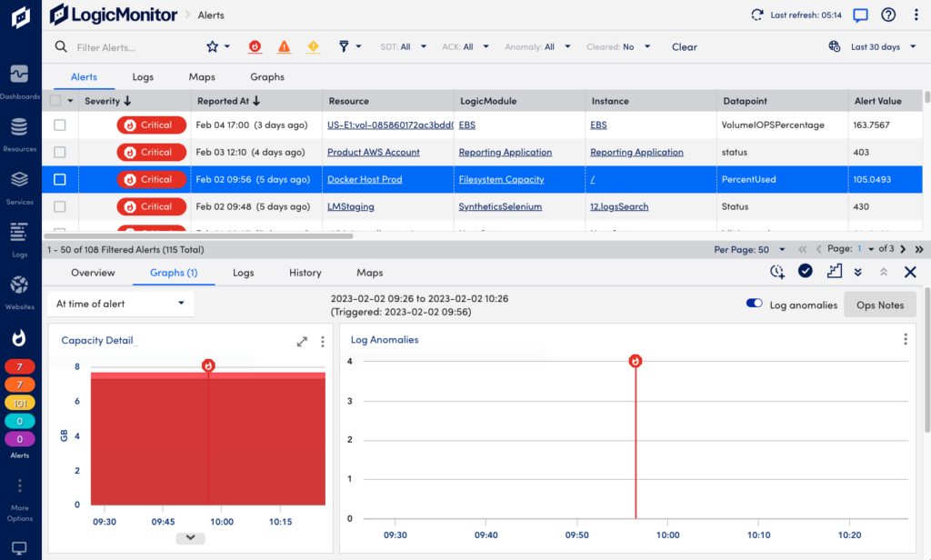931x560 pixels.
Task: Click the Alerts flame icon in sidebar
Action: [20, 338]
